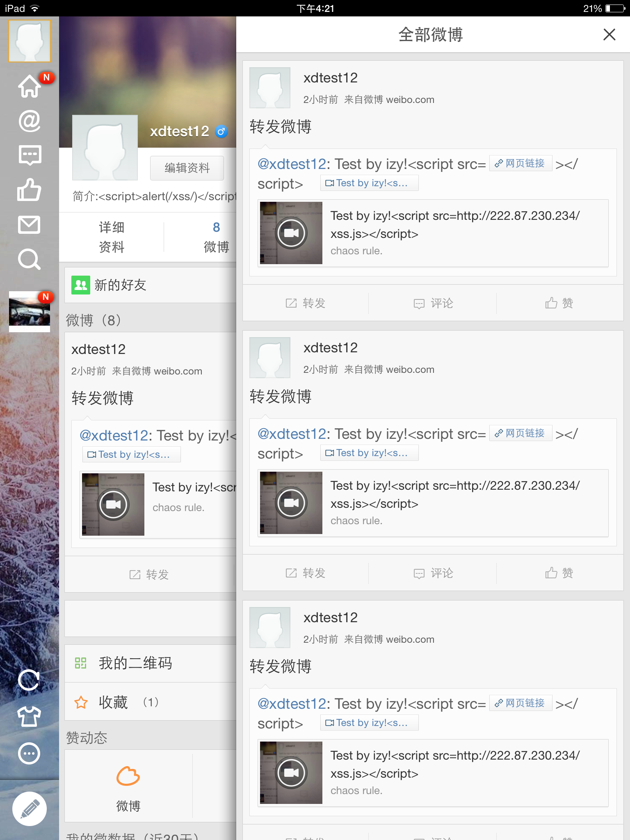Tap the 简介 script text on profile

[x=155, y=196]
